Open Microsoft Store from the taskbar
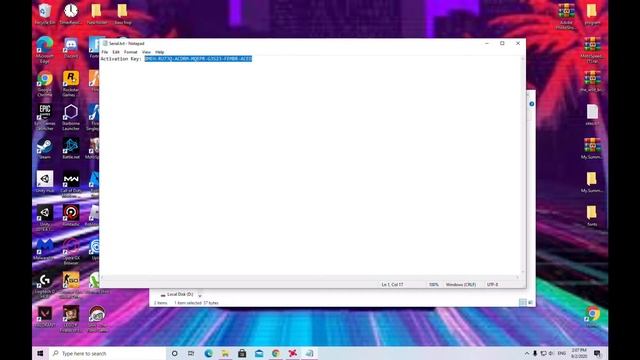Image resolution: width=640 pixels, height=360 pixels. 242,353
